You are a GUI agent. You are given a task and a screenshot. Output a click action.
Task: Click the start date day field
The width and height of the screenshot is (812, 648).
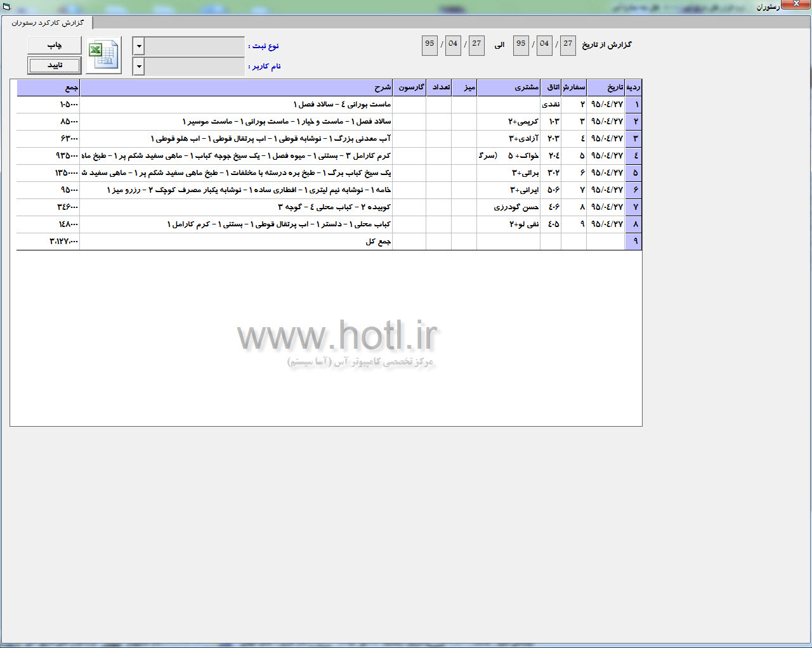568,44
